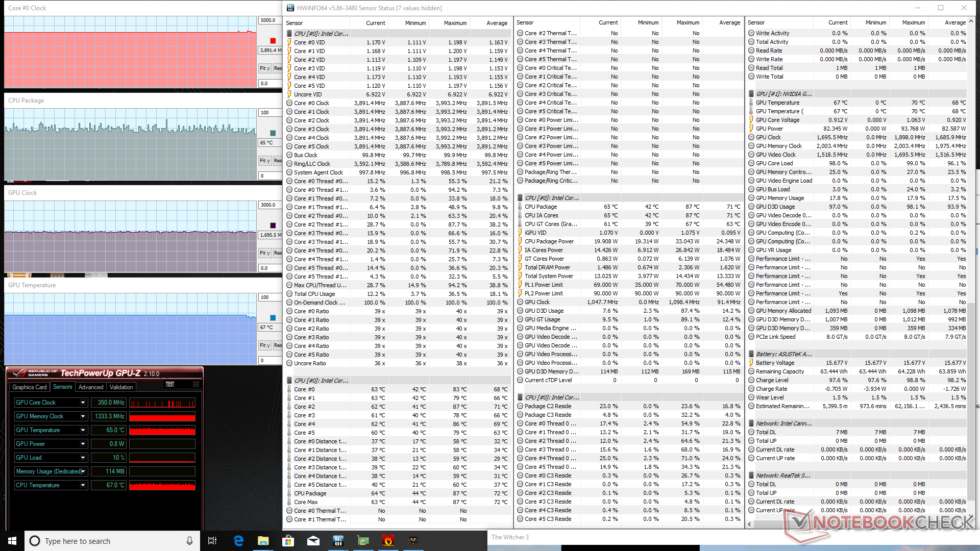The width and height of the screenshot is (980, 551).
Task: Open the Advanced tab in GPU-Z
Action: [x=91, y=387]
